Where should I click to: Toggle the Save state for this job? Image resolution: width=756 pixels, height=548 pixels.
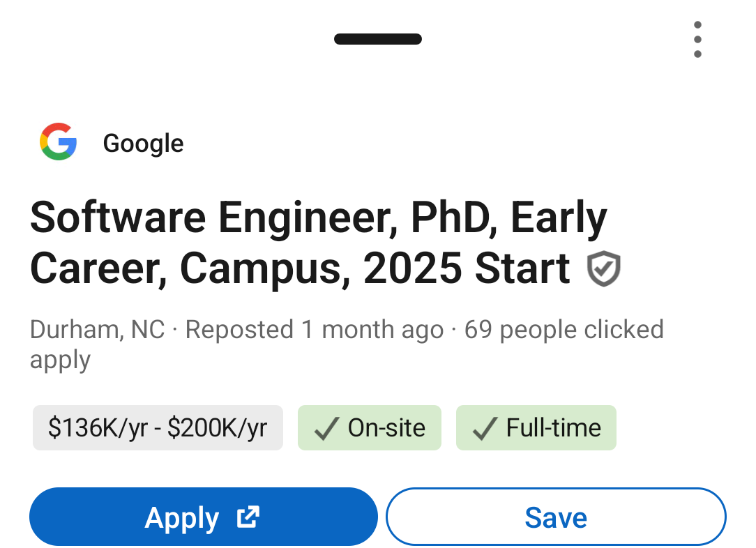pyautogui.click(x=556, y=517)
